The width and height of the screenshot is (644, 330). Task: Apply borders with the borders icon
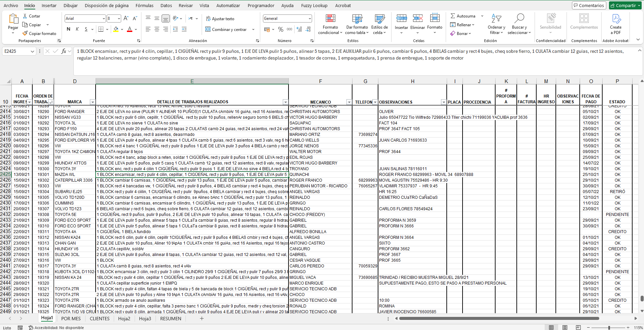point(101,29)
